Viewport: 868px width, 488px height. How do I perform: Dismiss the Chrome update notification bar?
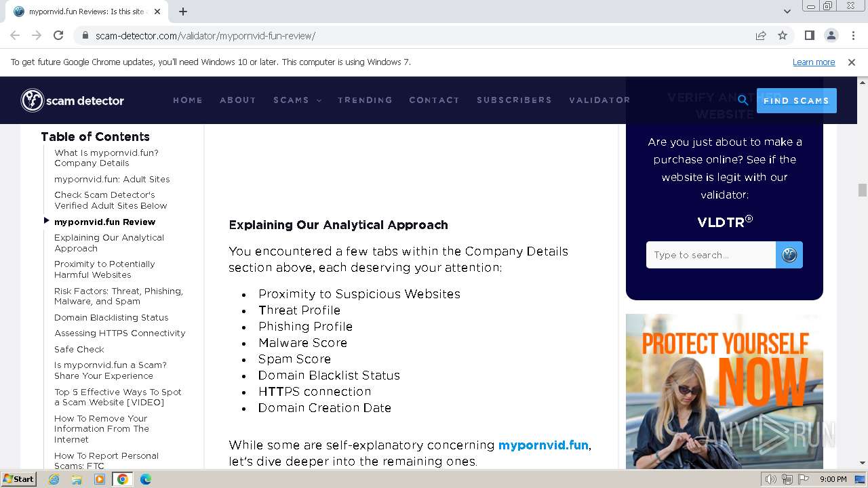pyautogui.click(x=852, y=62)
